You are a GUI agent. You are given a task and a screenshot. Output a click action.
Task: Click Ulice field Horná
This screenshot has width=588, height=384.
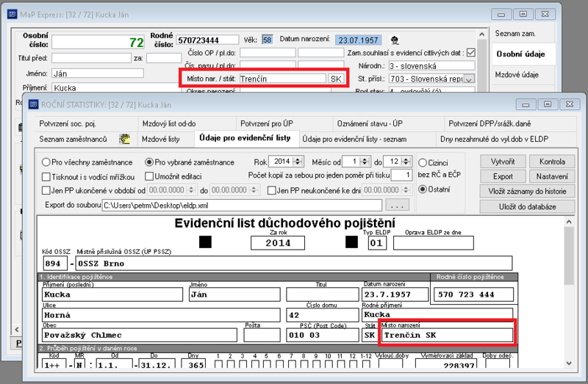pyautogui.click(x=161, y=315)
